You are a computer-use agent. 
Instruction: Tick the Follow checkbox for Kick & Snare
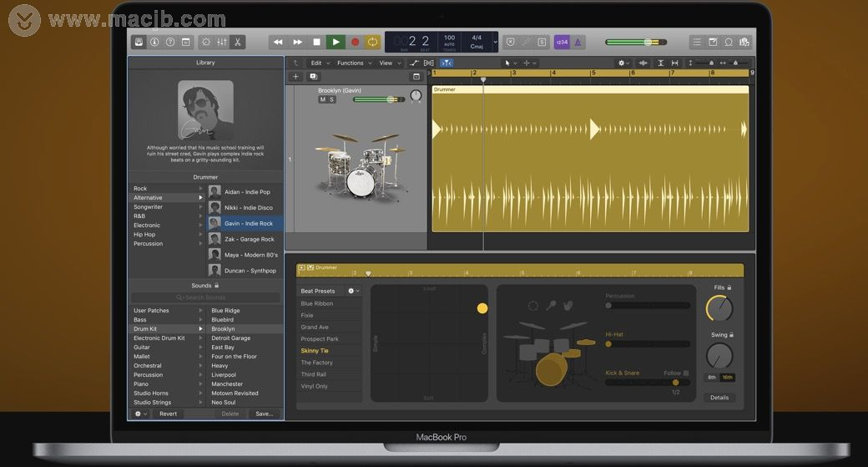(x=686, y=373)
